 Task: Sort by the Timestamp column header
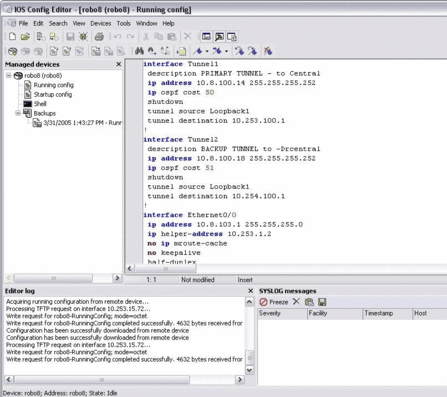[x=387, y=313]
